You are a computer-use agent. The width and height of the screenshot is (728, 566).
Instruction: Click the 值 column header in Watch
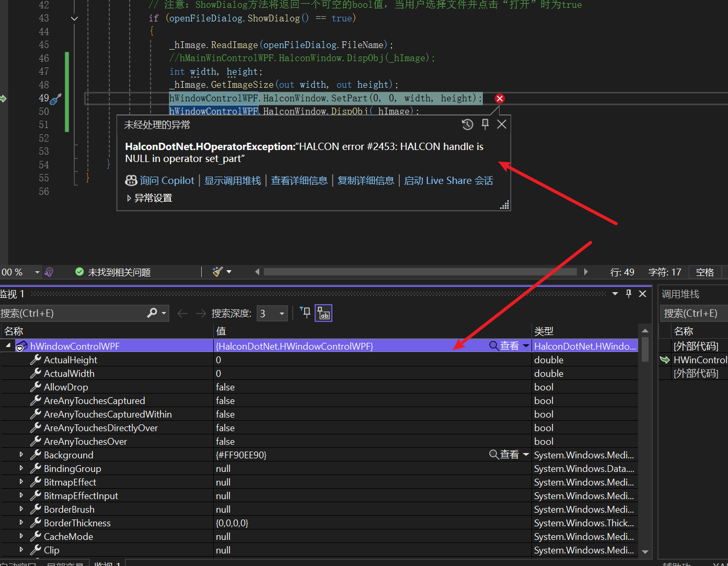coord(373,331)
